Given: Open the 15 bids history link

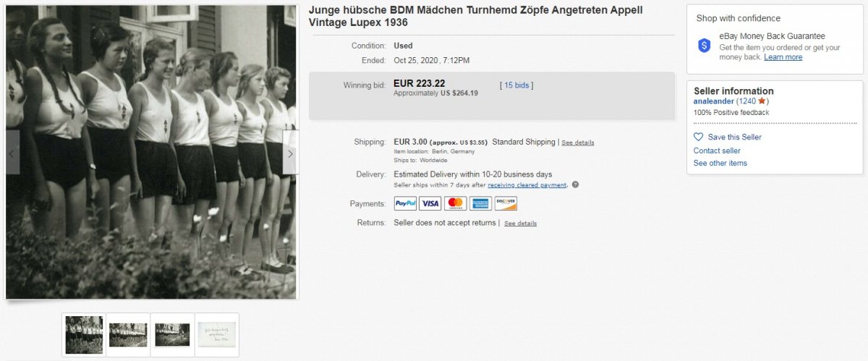Looking at the screenshot, I should point(516,85).
